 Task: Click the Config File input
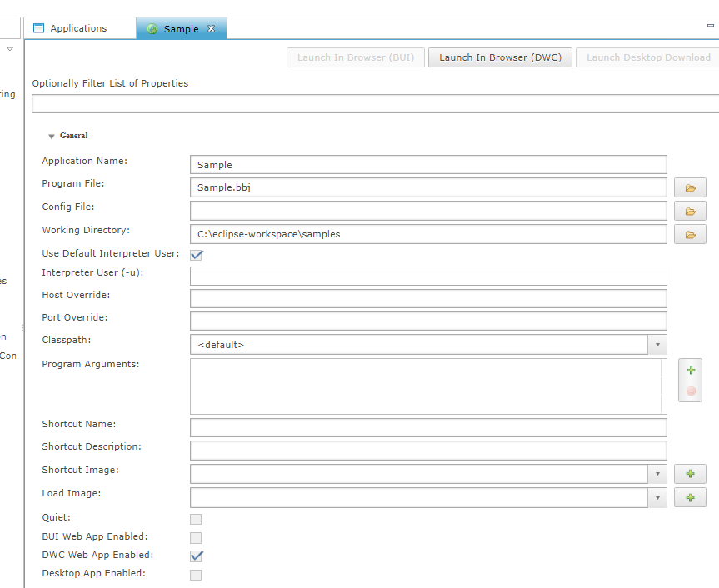[x=428, y=211]
